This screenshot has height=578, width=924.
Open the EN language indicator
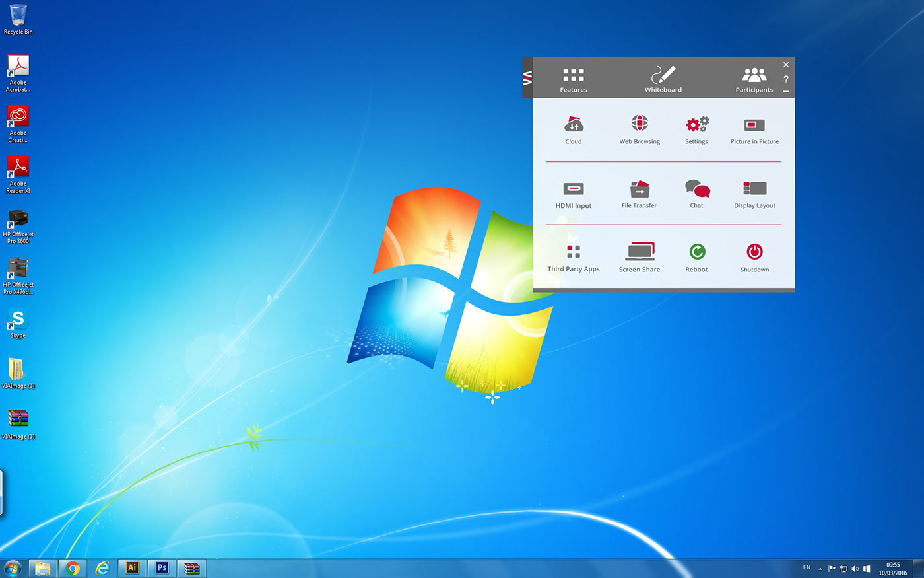pos(807,567)
